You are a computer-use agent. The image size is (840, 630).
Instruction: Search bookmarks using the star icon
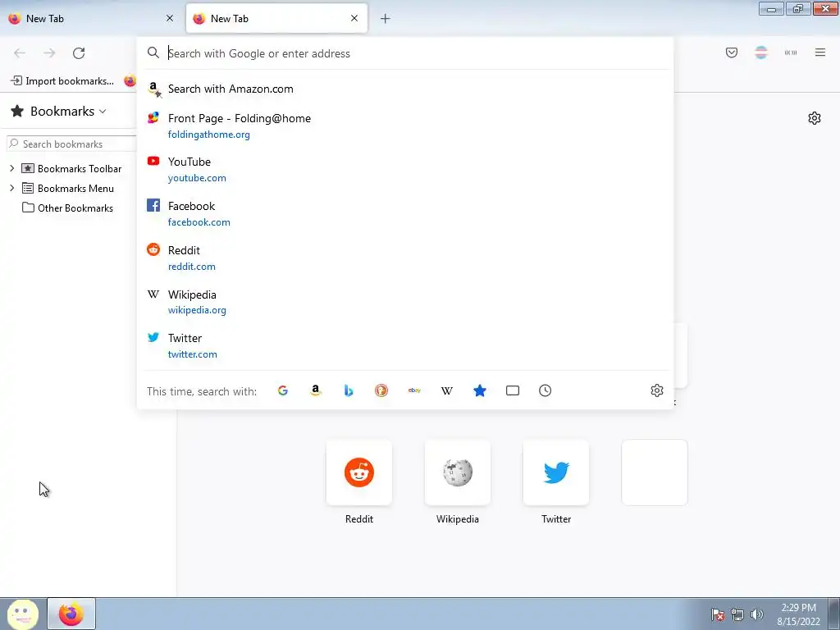(x=479, y=390)
